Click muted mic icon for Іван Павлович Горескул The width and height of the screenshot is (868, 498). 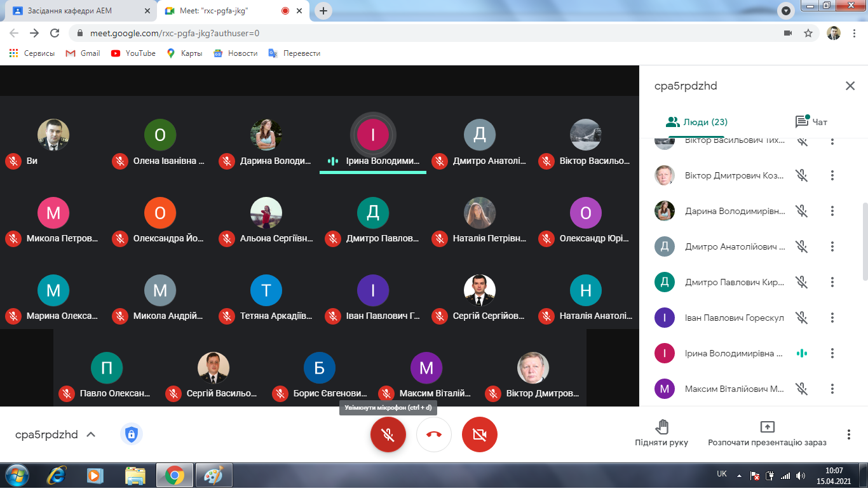coord(802,318)
